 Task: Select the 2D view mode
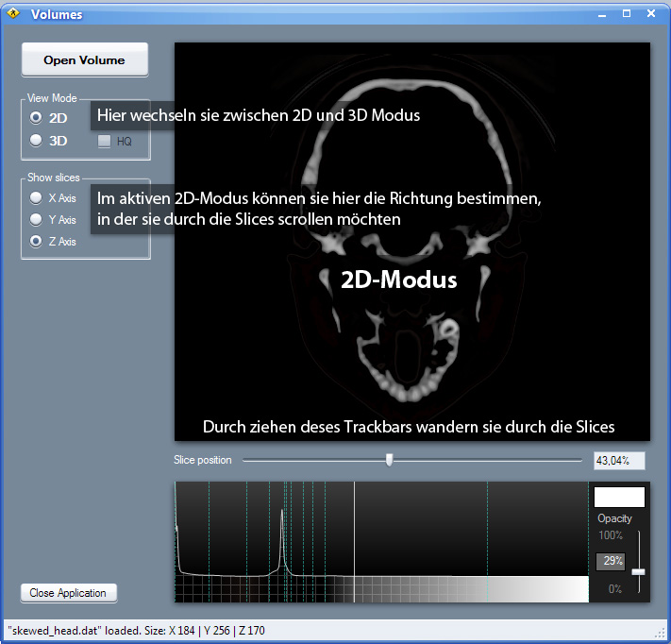tap(37, 118)
